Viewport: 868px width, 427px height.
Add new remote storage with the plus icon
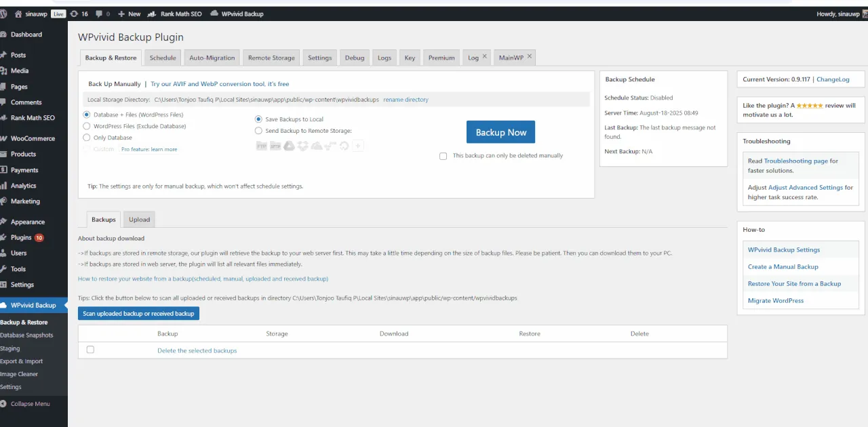[x=358, y=146]
